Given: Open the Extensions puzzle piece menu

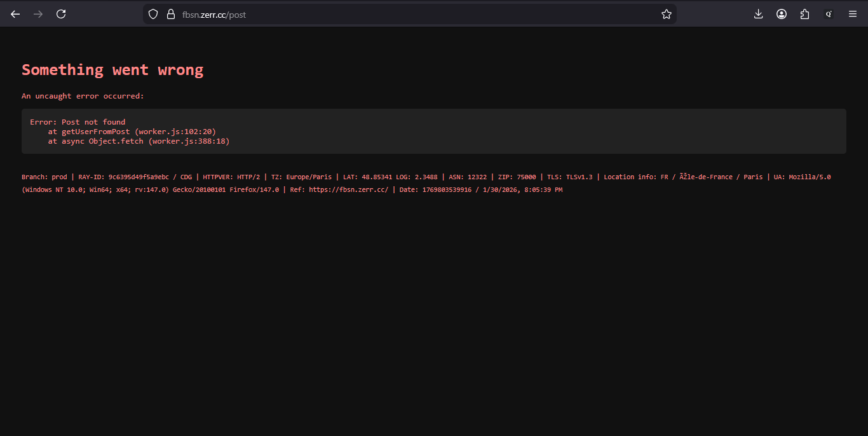Looking at the screenshot, I should coord(805,14).
